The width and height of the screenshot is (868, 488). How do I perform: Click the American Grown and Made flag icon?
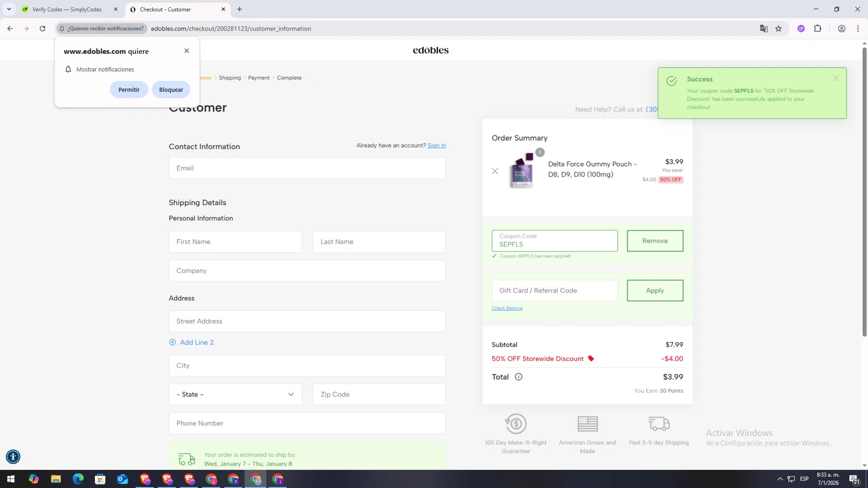[x=587, y=424]
